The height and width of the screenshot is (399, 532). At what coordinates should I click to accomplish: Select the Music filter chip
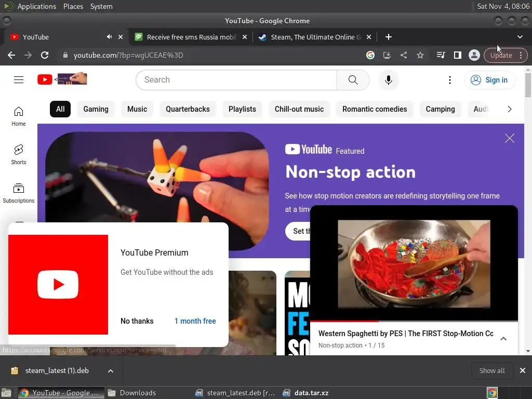[x=137, y=109]
